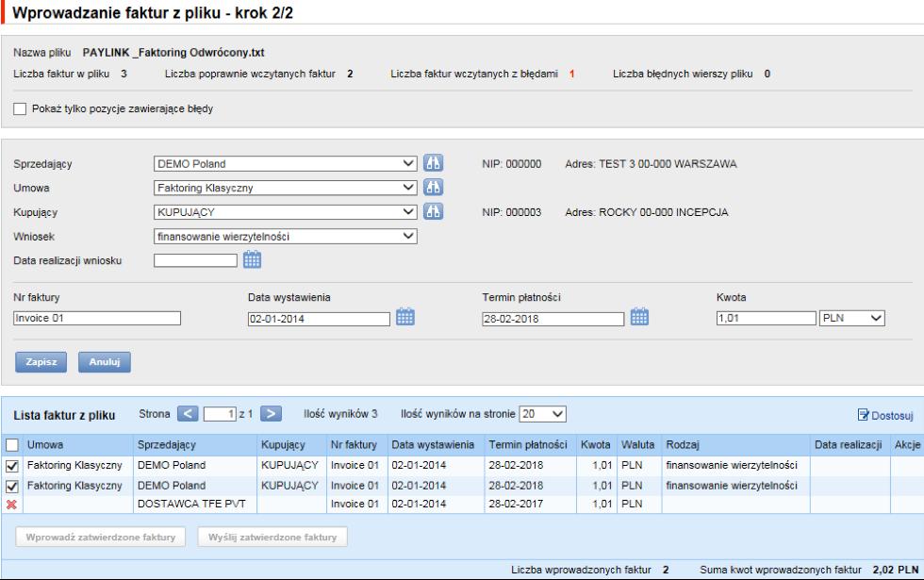Click the Kwota amount field

(x=766, y=319)
